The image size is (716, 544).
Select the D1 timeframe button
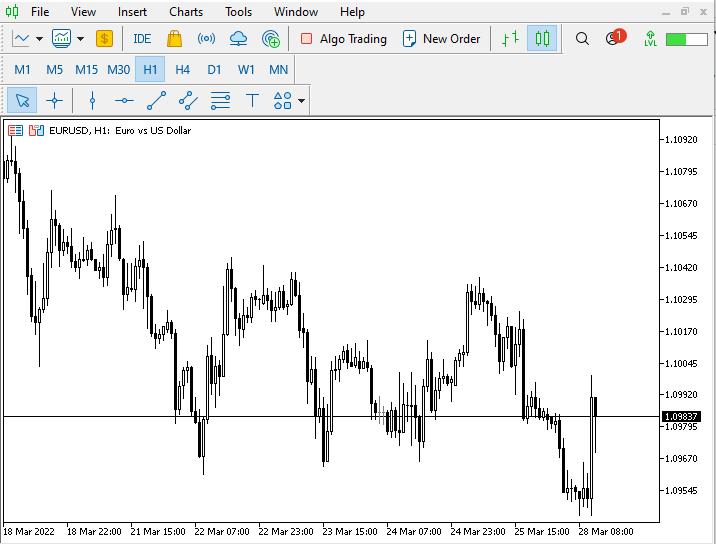[x=214, y=70]
